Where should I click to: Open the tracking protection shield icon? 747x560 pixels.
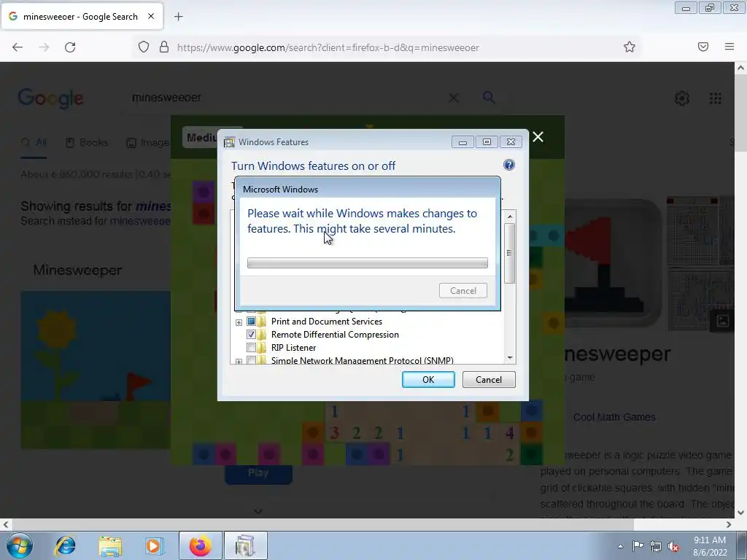pos(144,47)
